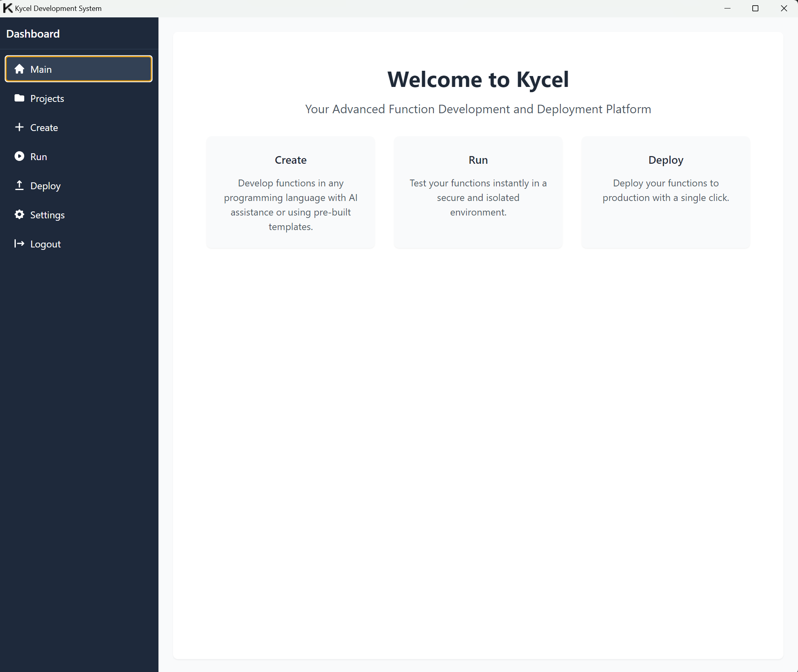798x672 pixels.
Task: Open the Projects folder icon
Action: (19, 97)
